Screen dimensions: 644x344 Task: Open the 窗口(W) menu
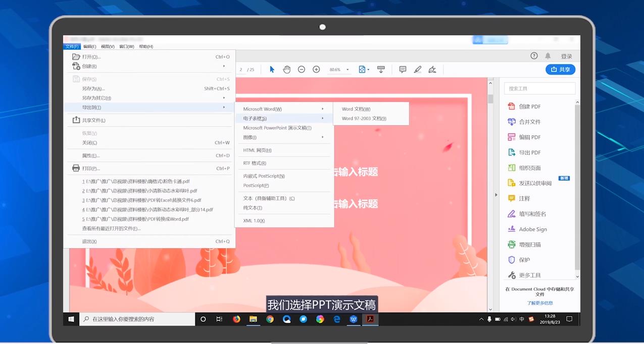[127, 46]
